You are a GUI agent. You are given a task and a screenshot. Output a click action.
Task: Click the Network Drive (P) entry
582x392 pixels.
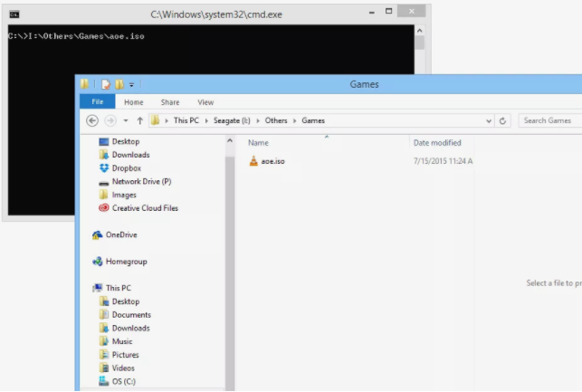[140, 182]
